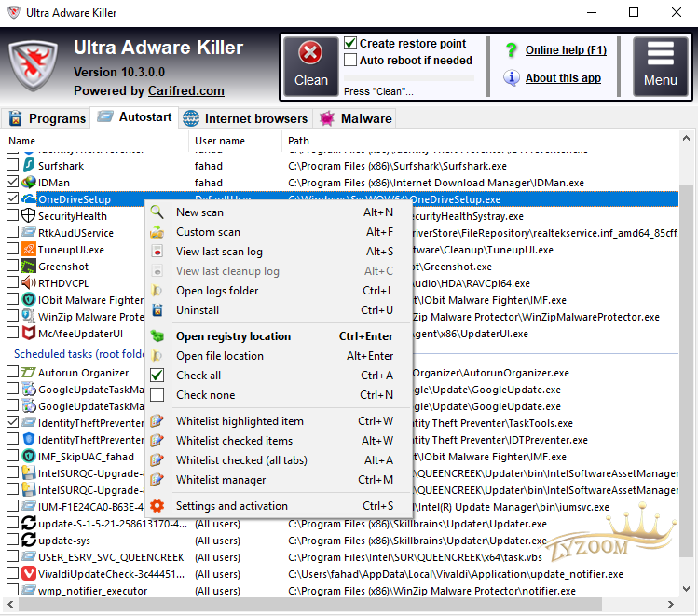Open Settings and activation entry
The image size is (698, 616).
277,506
